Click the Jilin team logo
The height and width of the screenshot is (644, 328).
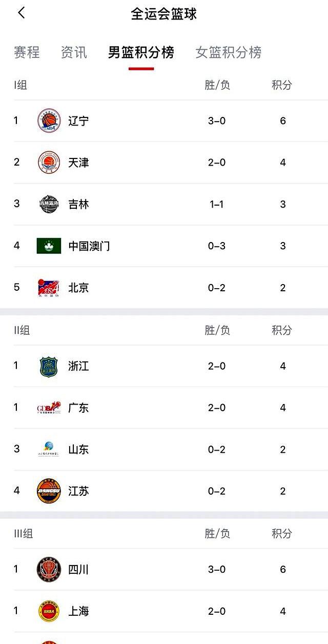click(49, 205)
